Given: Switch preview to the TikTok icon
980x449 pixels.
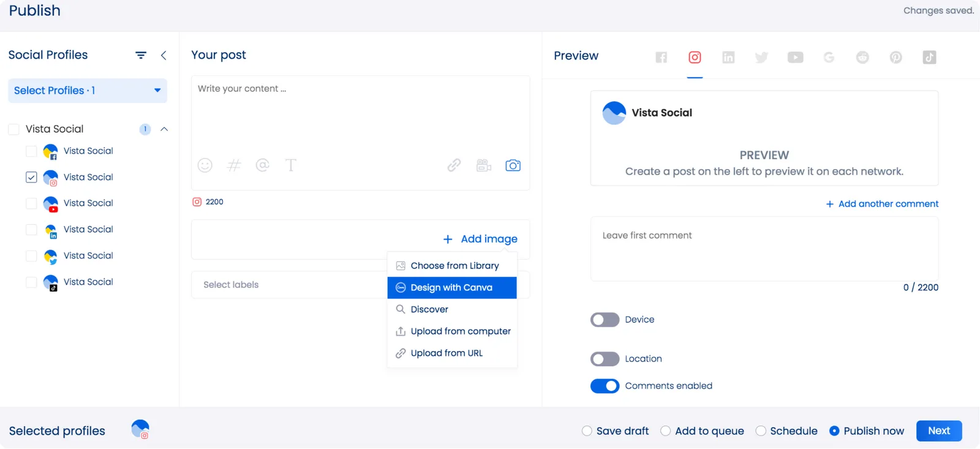Looking at the screenshot, I should point(929,58).
